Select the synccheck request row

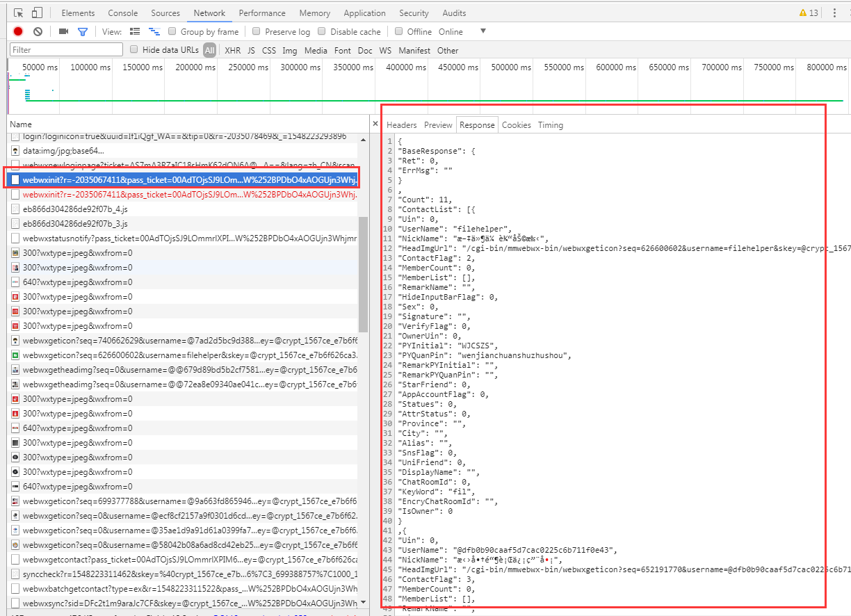pos(184,574)
